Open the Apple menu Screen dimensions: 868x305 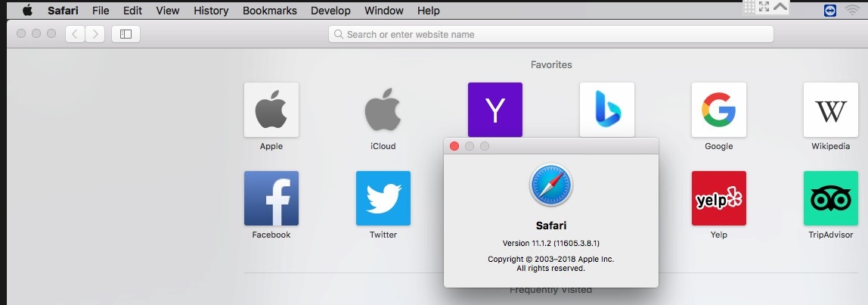(x=27, y=10)
